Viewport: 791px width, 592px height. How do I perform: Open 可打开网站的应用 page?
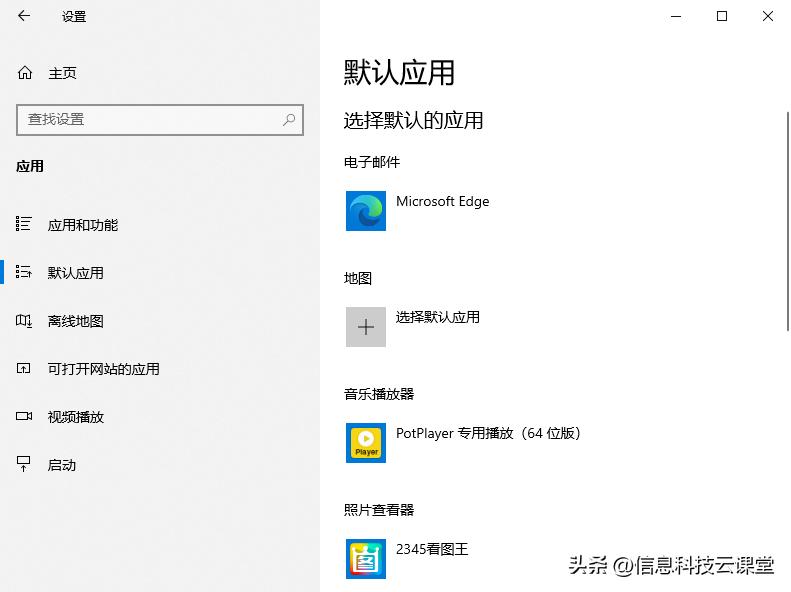(103, 369)
